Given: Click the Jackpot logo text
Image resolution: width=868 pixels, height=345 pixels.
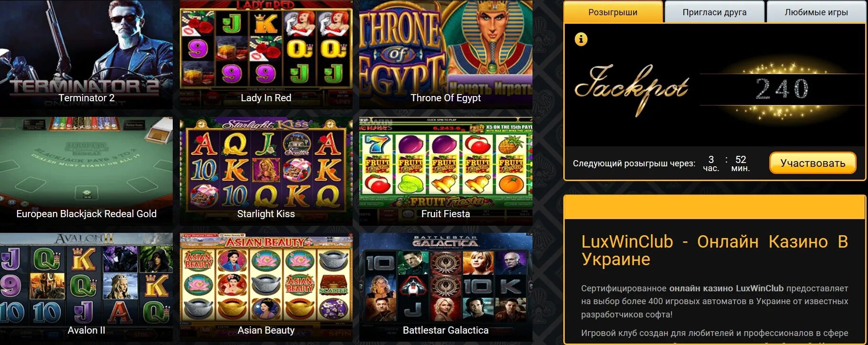Looking at the screenshot, I should point(631,89).
